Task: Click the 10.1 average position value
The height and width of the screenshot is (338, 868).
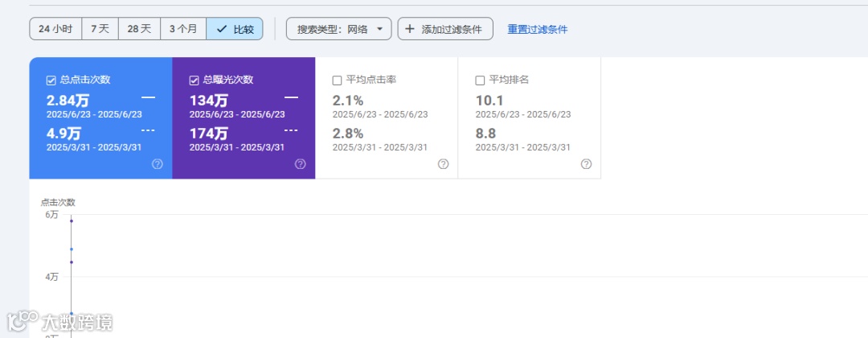Action: [489, 101]
